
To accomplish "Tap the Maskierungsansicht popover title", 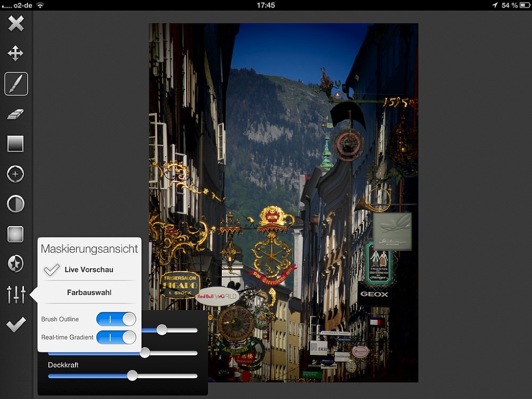I will pos(89,248).
